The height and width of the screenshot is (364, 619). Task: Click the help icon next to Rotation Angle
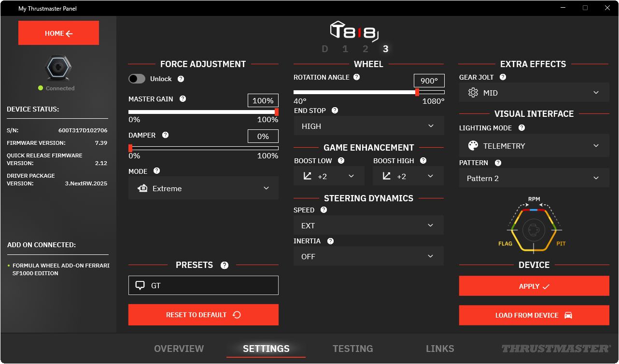tap(356, 77)
